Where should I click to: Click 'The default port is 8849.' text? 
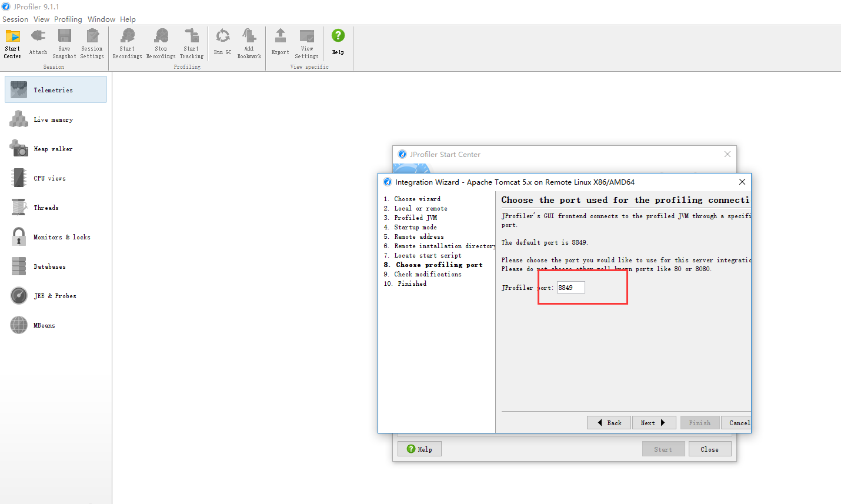click(545, 242)
